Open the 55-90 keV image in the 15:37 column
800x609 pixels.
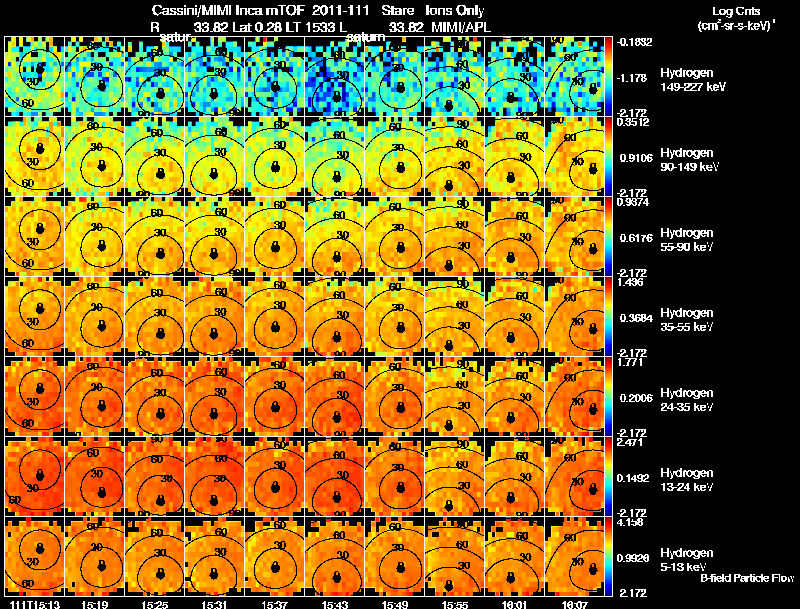(274, 236)
